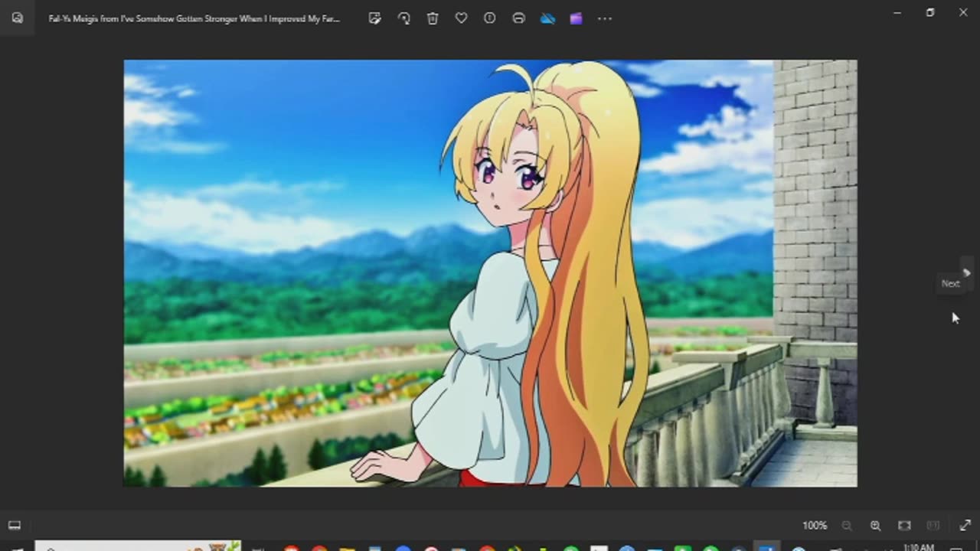Go to the Next photo arrow

[x=966, y=272]
